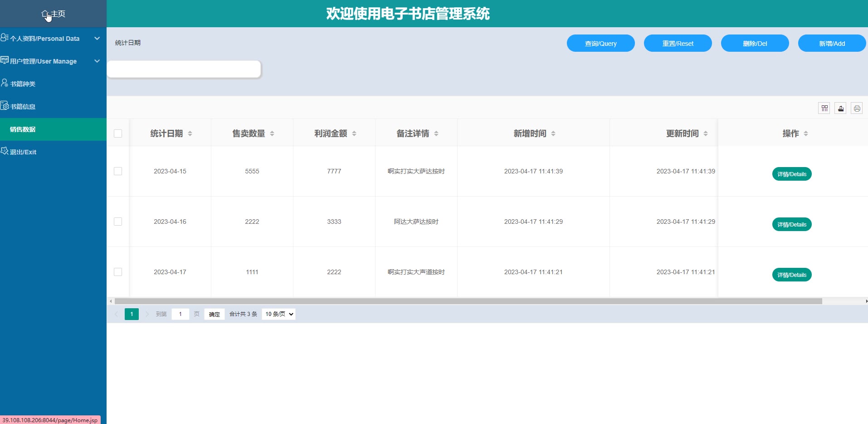Click remark 阿达大萨达按时
868x424 pixels.
[416, 222]
